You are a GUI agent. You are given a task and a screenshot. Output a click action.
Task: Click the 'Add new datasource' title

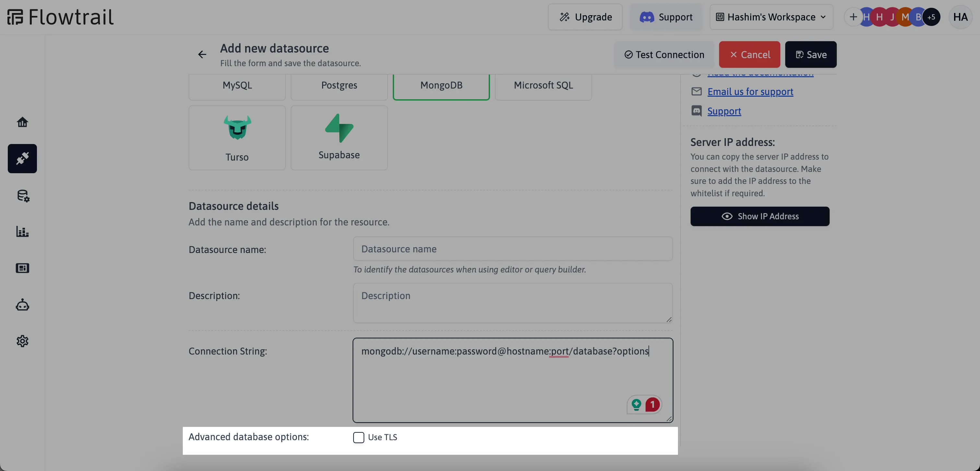tap(274, 48)
